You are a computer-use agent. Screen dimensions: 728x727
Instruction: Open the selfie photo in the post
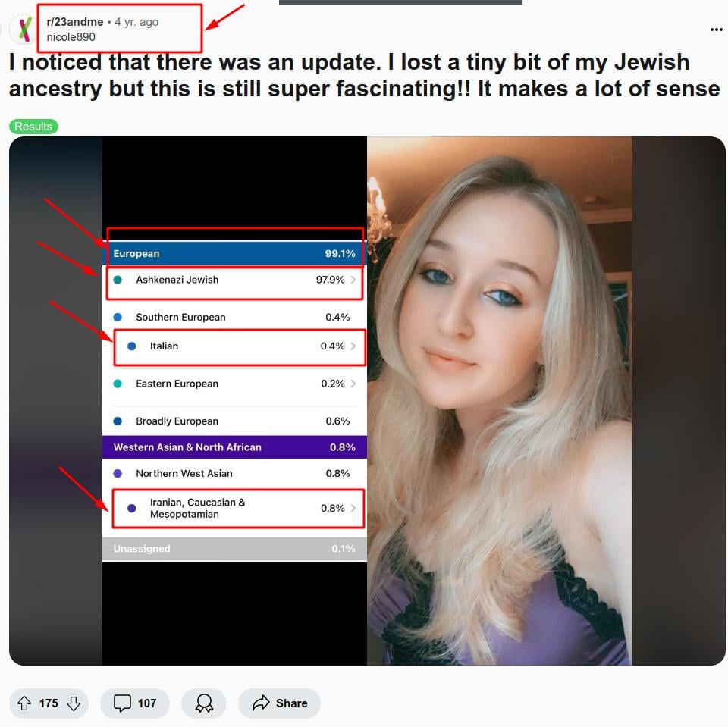coord(499,400)
